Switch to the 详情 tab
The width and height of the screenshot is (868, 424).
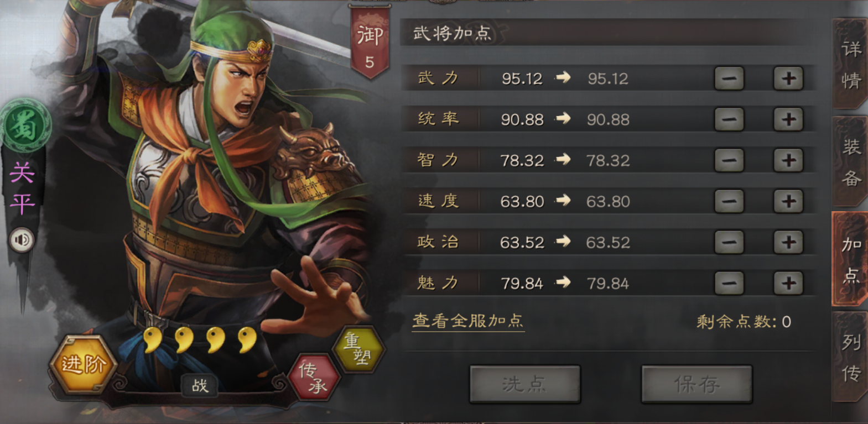pyautogui.click(x=850, y=64)
